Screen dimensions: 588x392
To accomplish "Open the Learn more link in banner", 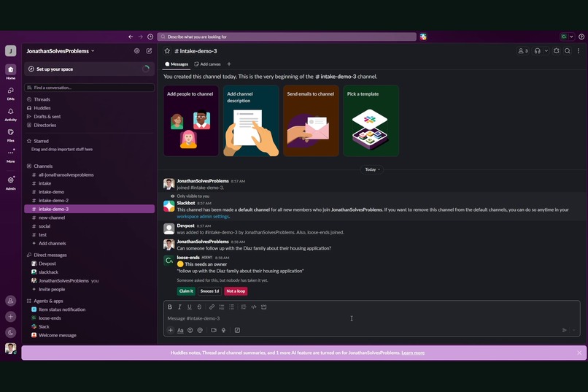I will 413,353.
